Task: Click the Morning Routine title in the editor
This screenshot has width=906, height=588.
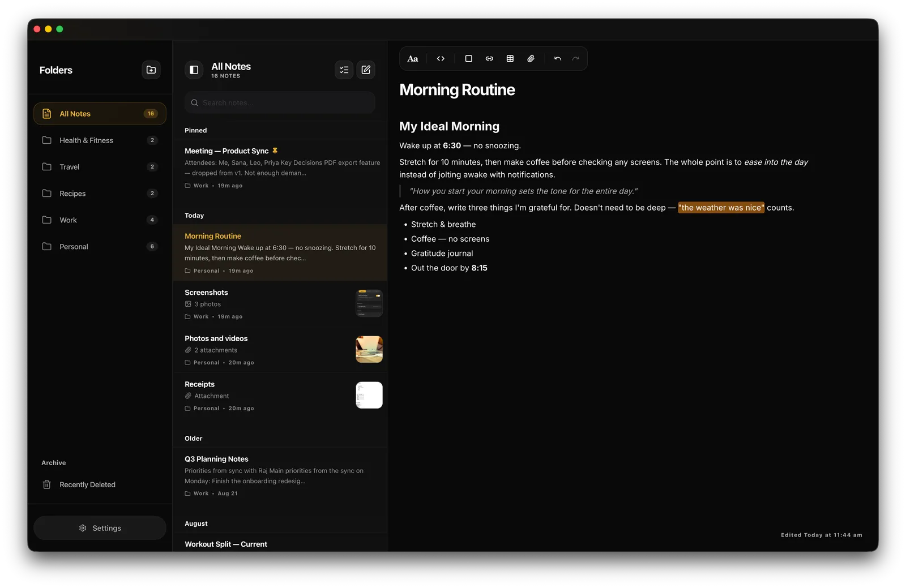Action: 457,90
